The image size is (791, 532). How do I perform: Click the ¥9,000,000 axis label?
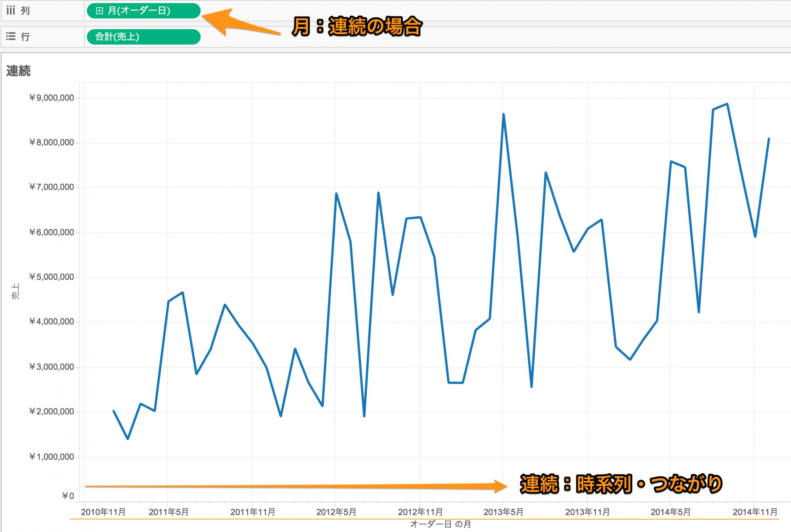51,98
